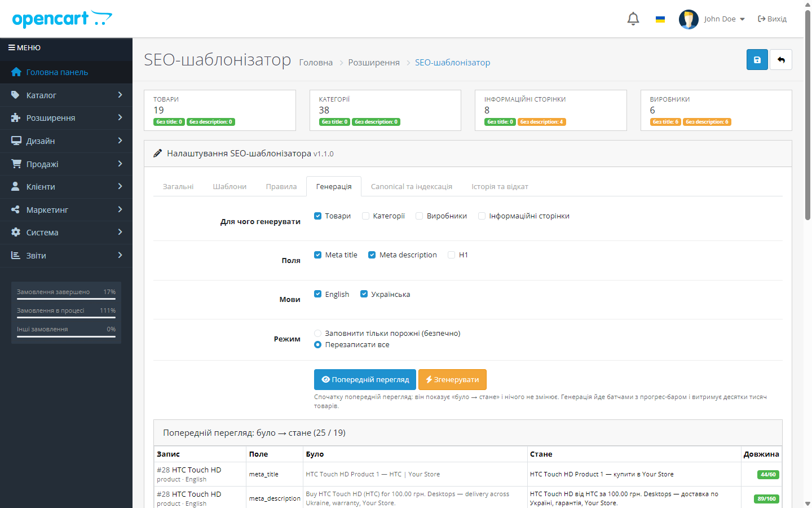The width and height of the screenshot is (812, 508).
Task: Click Товари 'Без title: 0' badge
Action: tap(169, 122)
